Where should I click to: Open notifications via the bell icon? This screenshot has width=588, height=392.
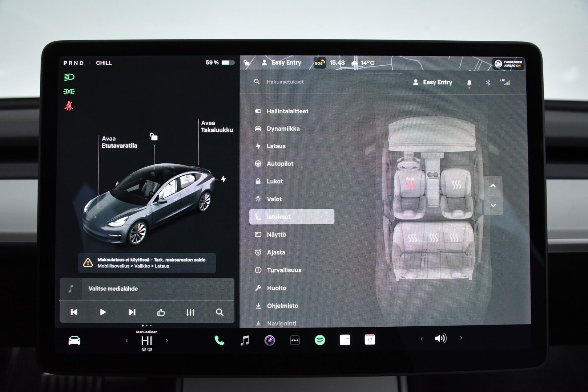click(470, 82)
